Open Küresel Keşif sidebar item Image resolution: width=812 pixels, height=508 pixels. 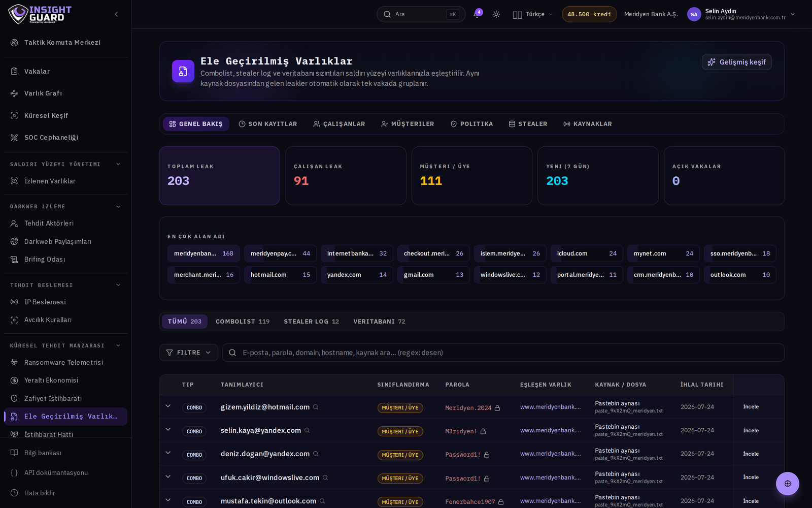click(65, 116)
